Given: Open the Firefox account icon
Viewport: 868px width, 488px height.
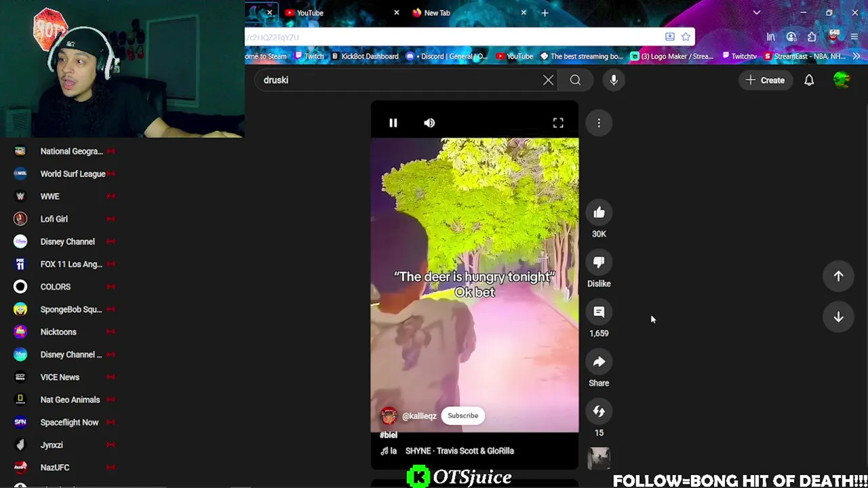Looking at the screenshot, I should pos(791,37).
